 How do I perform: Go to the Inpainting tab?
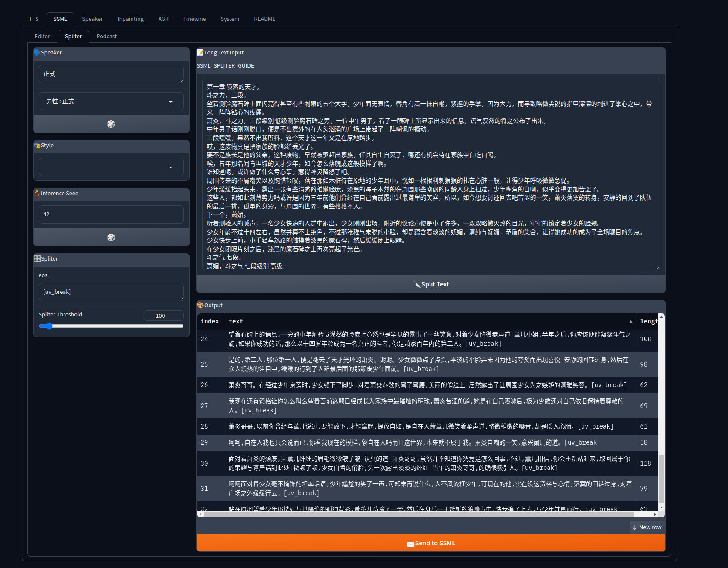[x=131, y=19]
